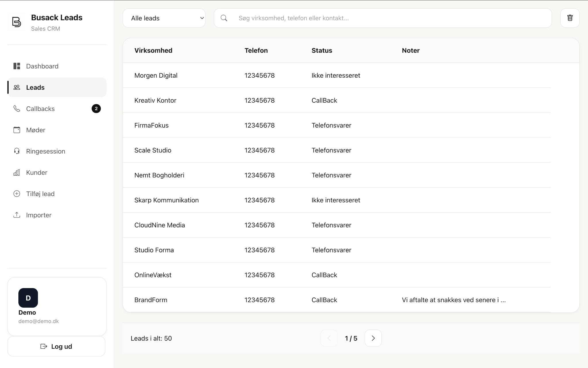Open the BrandForm lead row
This screenshot has width=588, height=368.
tap(336, 300)
